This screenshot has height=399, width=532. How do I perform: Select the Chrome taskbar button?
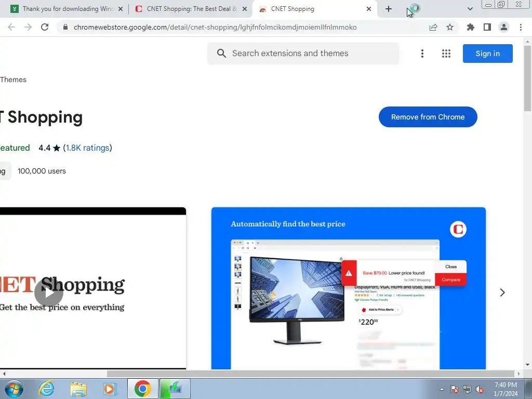pos(142,389)
